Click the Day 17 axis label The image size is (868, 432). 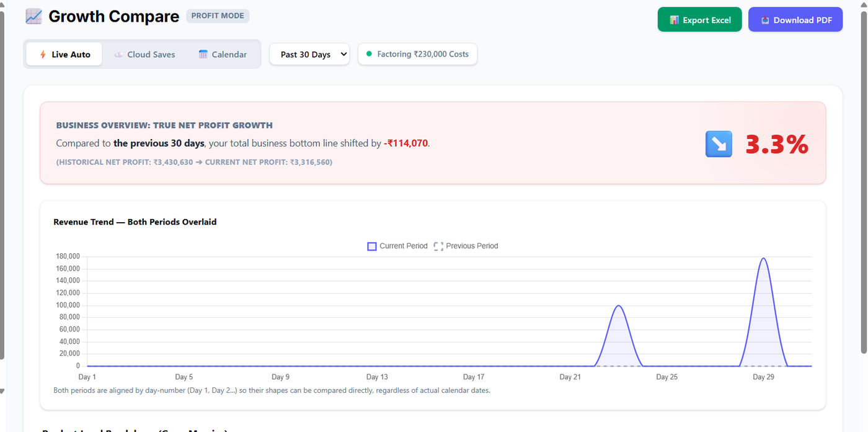tap(474, 377)
